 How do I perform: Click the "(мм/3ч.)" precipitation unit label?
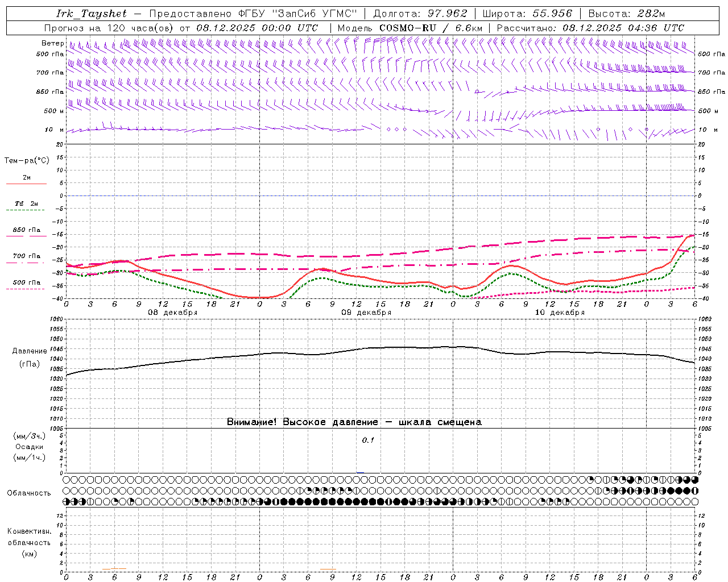click(30, 436)
